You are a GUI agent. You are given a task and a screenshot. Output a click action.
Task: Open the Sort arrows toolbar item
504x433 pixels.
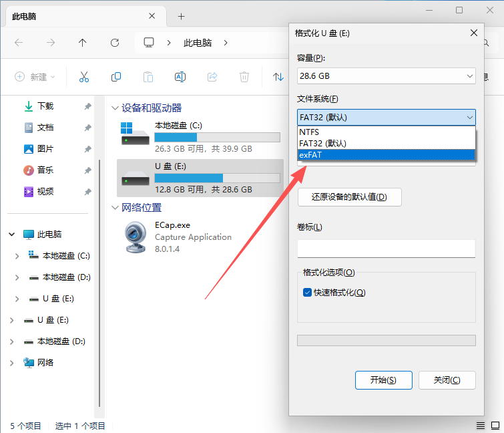pyautogui.click(x=278, y=77)
